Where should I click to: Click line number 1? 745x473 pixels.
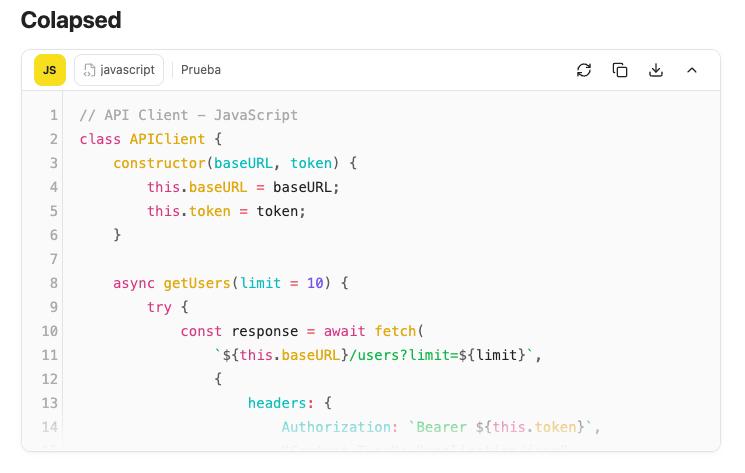pyautogui.click(x=54, y=115)
